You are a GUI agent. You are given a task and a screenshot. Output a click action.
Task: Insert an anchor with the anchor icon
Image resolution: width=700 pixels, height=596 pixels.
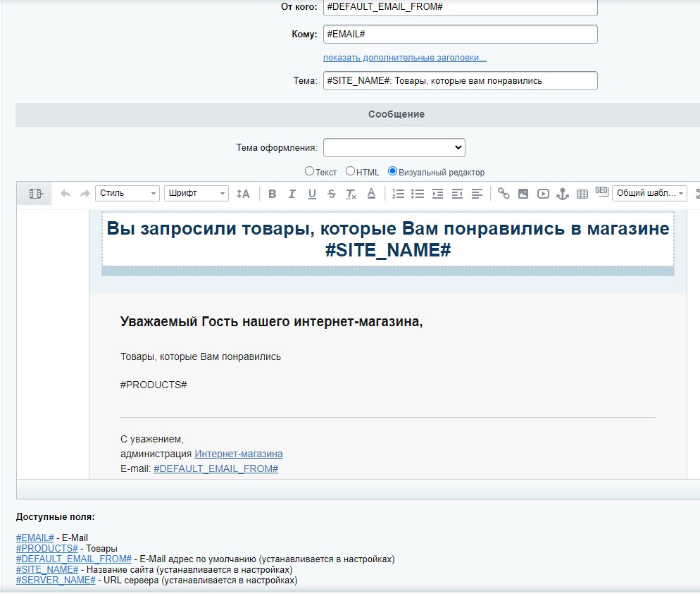[563, 194]
